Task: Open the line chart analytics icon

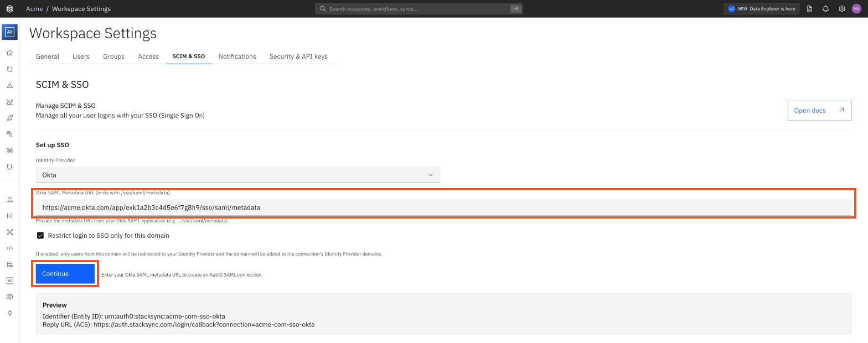Action: tap(9, 102)
